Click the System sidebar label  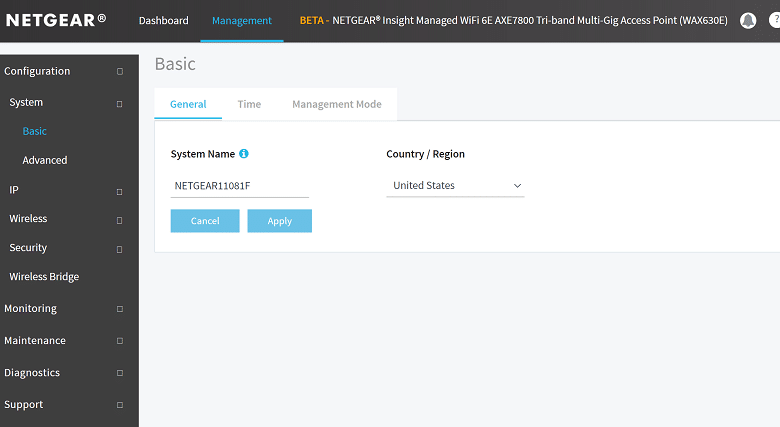point(26,102)
